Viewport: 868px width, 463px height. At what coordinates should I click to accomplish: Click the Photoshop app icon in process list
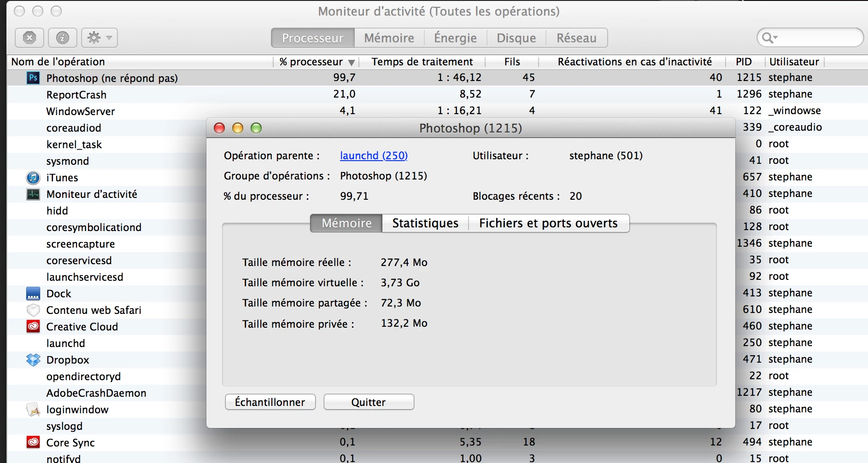33,78
